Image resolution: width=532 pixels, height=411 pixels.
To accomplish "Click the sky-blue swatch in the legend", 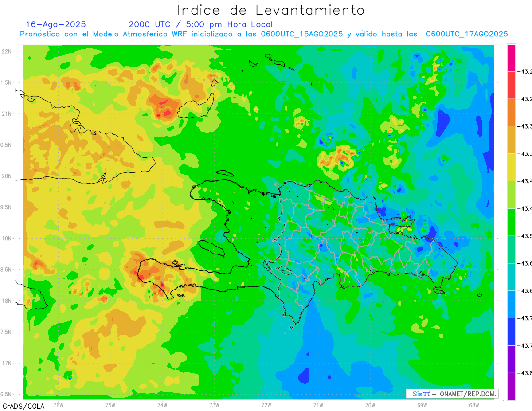I will coord(511,304).
